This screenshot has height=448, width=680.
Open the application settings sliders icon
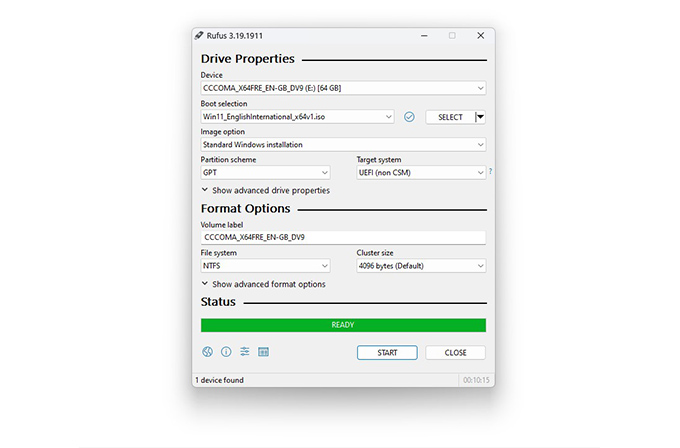245,352
